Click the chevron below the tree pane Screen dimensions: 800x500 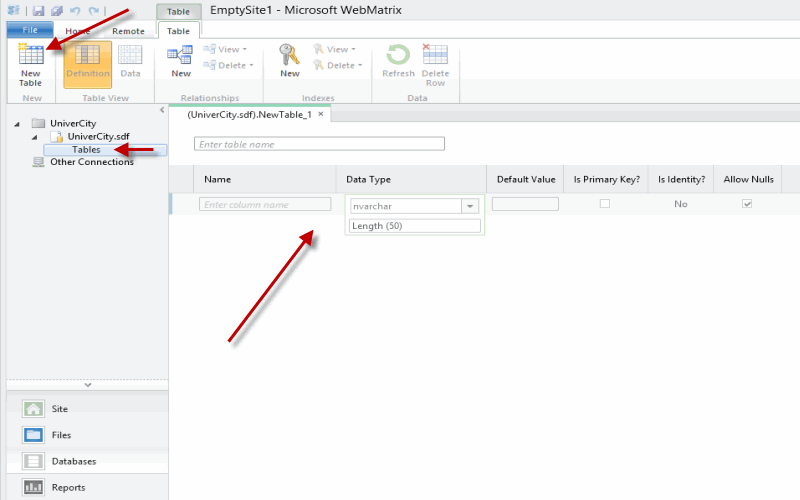point(88,385)
